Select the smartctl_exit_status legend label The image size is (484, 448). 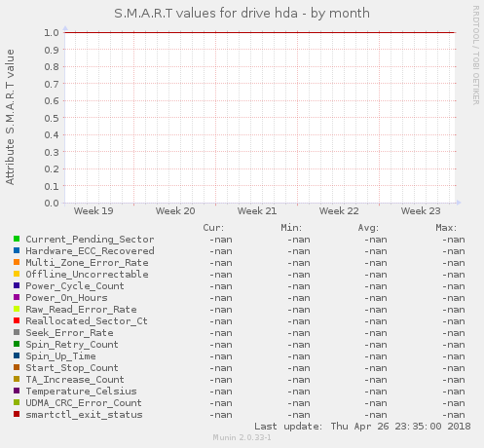[84, 415]
